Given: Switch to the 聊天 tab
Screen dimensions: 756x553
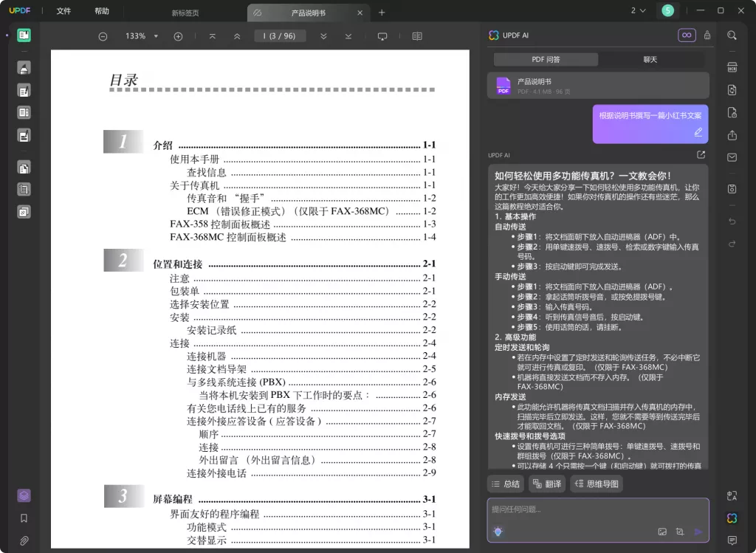Looking at the screenshot, I should coord(650,59).
